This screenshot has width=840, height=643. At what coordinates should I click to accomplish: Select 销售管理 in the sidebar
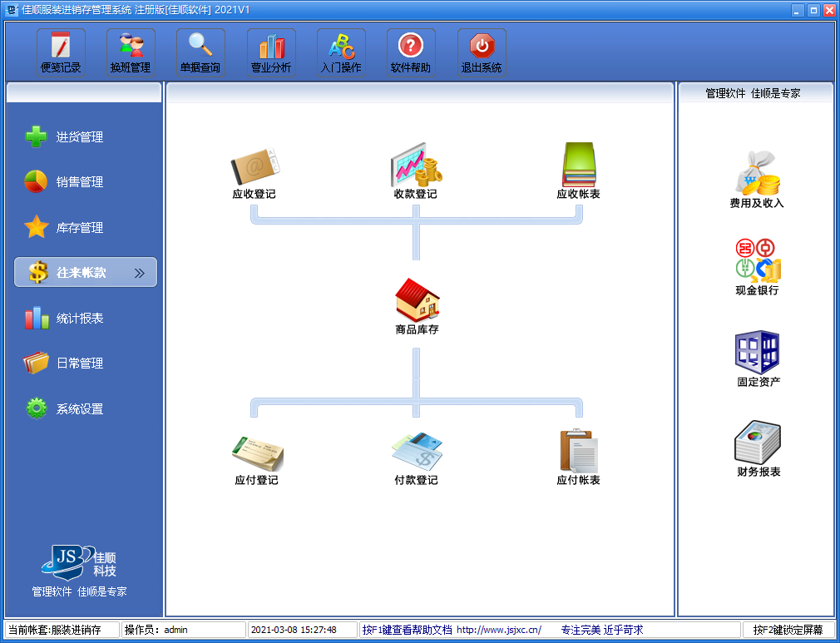coord(64,182)
